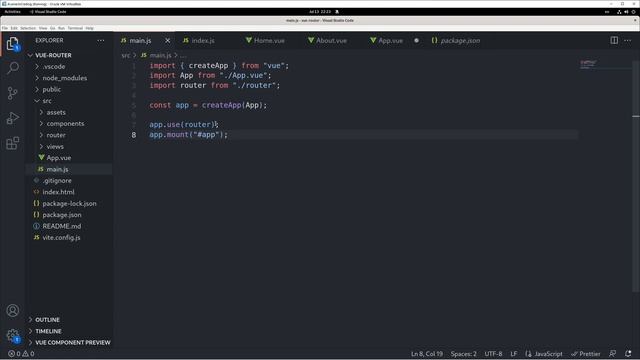The width and height of the screenshot is (640, 360).
Task: Expand the TIMELINE section
Action: 48,331
